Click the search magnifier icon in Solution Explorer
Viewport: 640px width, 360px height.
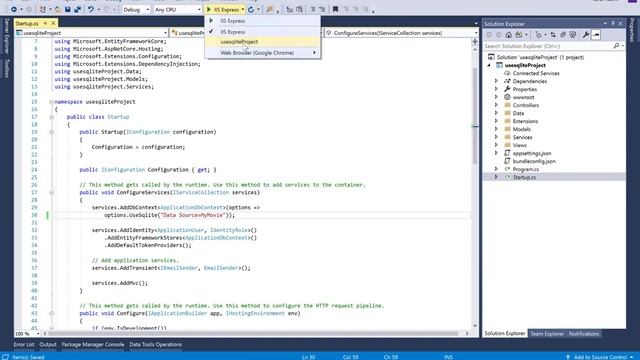click(x=616, y=46)
